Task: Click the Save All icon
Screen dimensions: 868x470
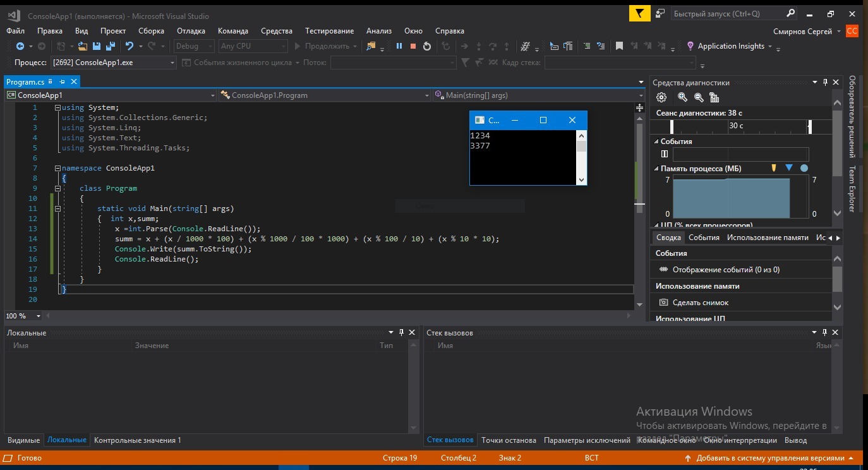Action: 111,46
